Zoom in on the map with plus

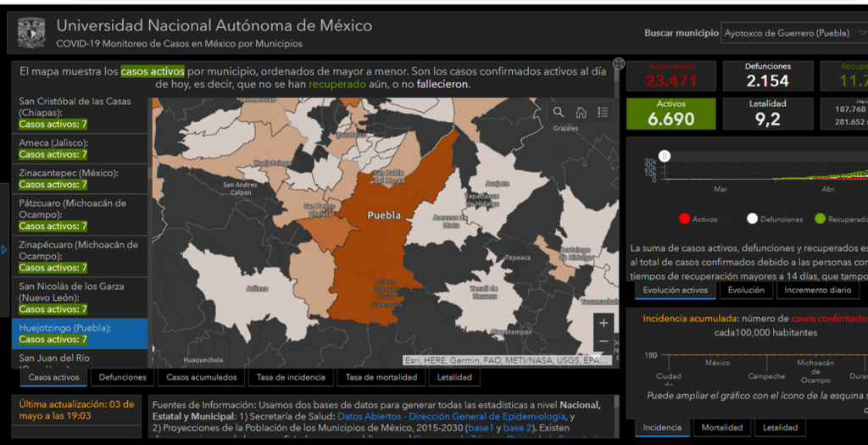click(604, 323)
